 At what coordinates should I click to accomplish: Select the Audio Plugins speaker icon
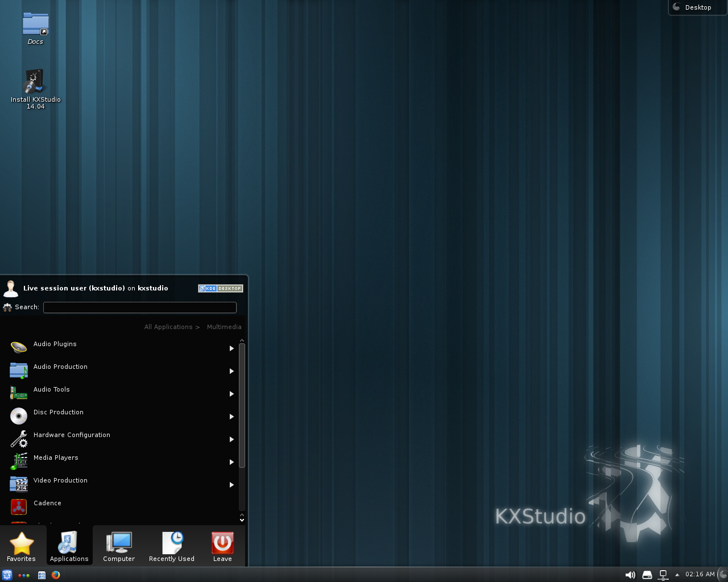18,347
